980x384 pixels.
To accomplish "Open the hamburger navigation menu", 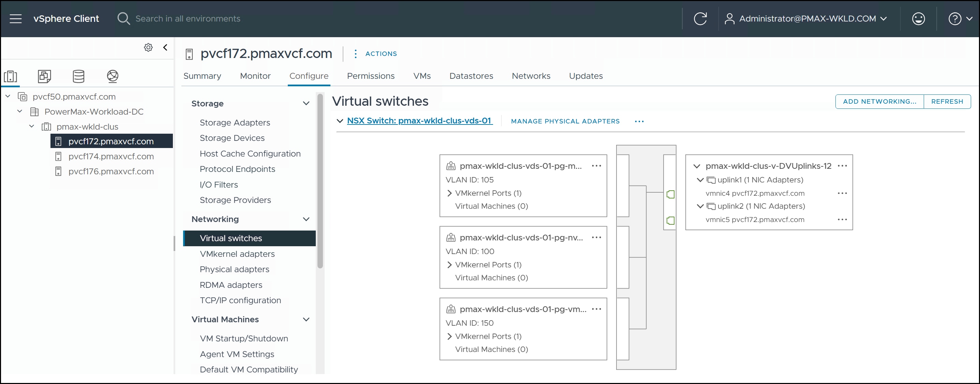I will coord(16,19).
